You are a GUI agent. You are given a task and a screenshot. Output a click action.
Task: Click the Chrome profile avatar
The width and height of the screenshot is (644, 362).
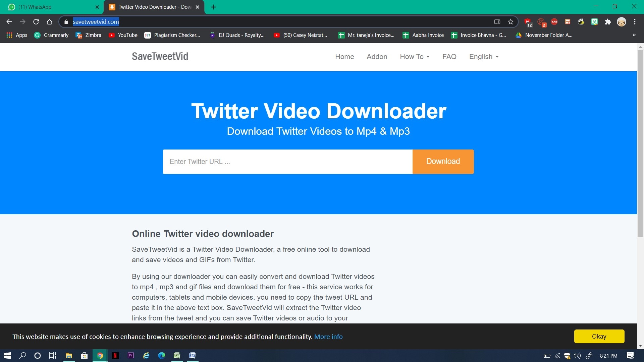622,22
